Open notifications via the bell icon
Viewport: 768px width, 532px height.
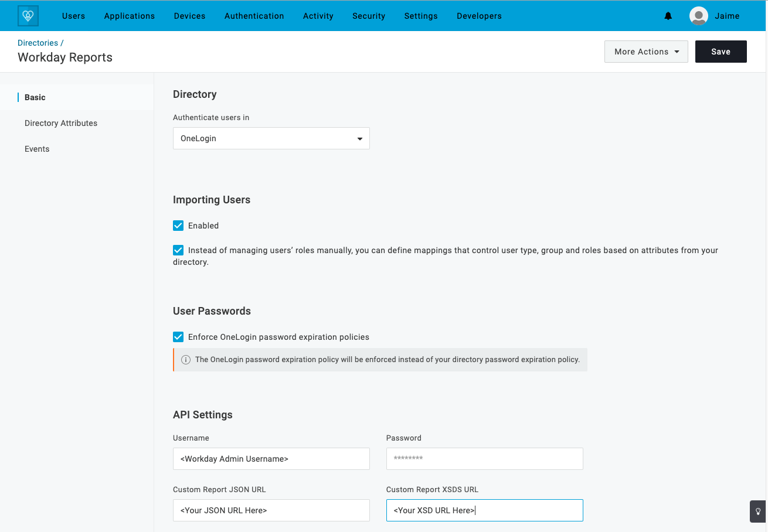(668, 16)
